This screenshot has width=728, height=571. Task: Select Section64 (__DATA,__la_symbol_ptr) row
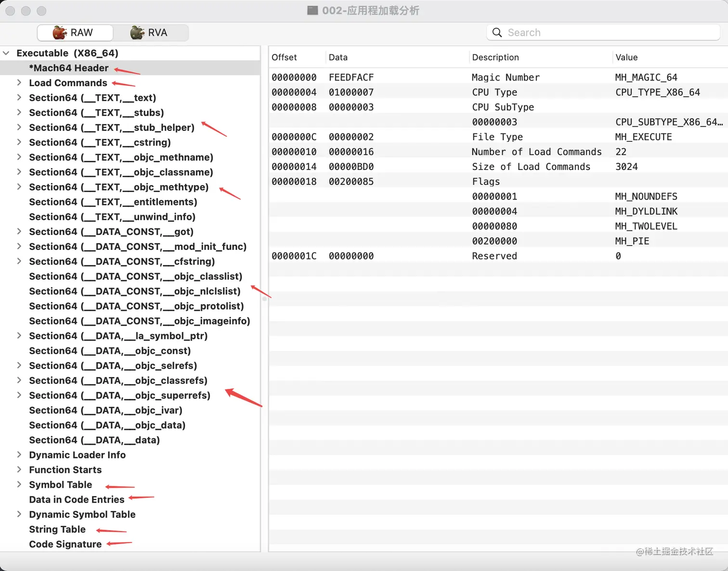[x=130, y=336]
